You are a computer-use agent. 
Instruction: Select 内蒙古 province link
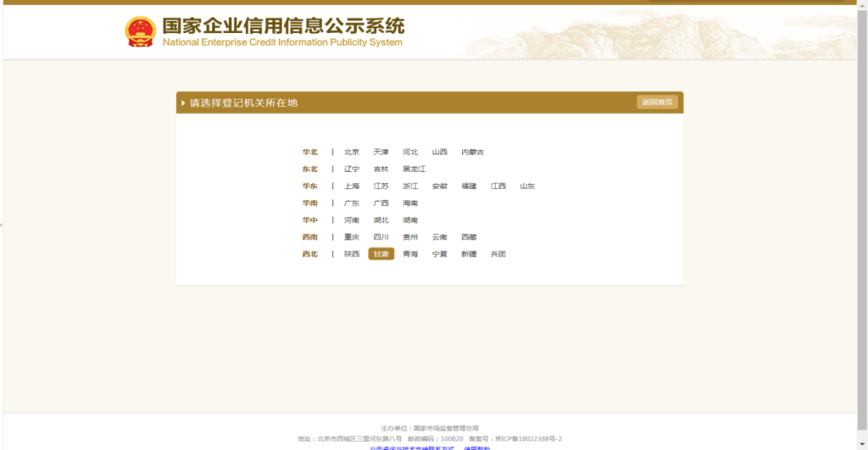coord(473,152)
